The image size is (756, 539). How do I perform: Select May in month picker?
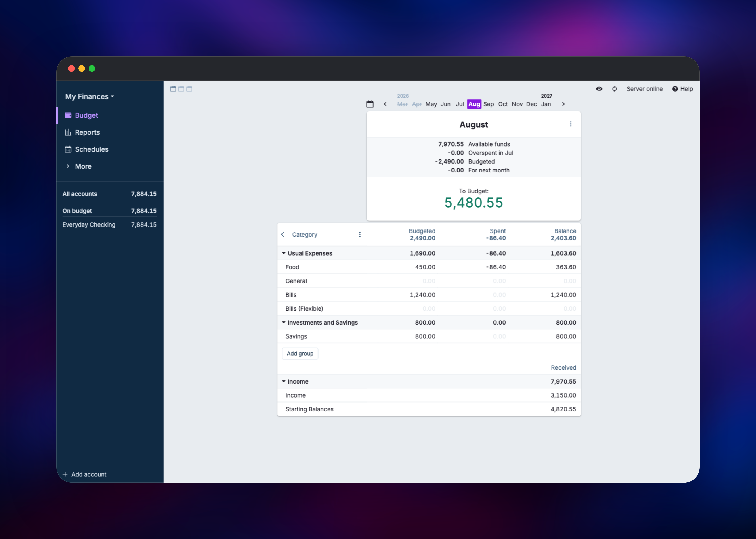pyautogui.click(x=431, y=104)
